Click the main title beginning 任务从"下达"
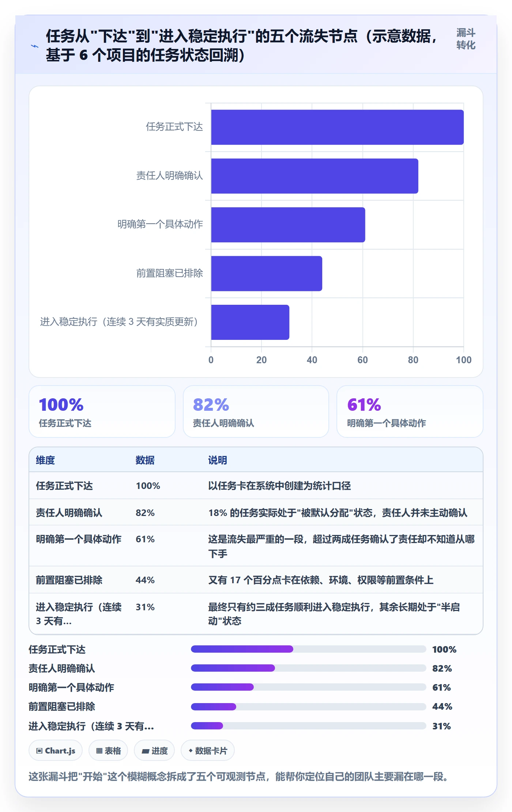 click(x=241, y=46)
